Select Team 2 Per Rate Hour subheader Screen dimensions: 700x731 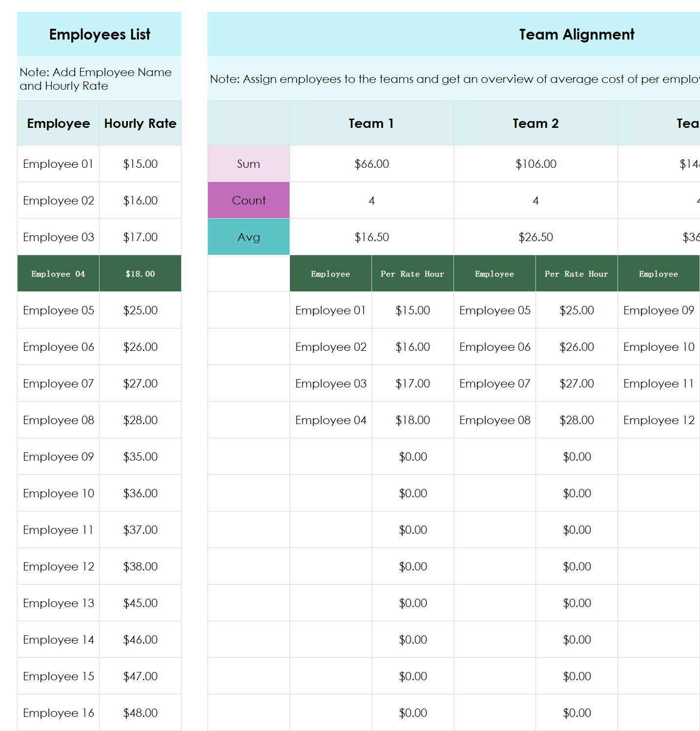[576, 273]
